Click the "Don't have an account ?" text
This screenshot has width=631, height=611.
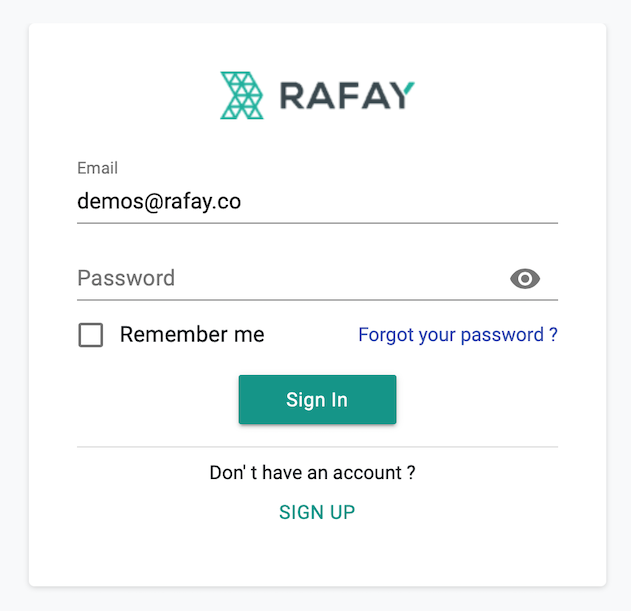tap(312, 473)
